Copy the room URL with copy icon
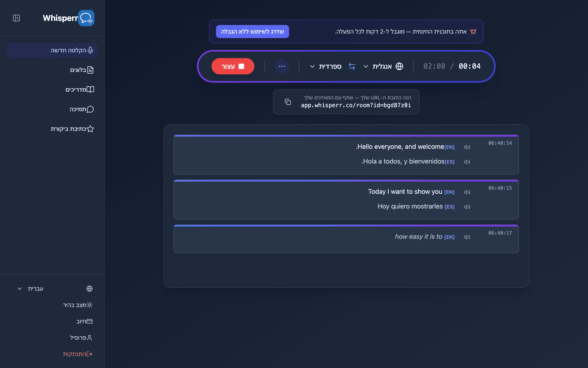 (288, 102)
